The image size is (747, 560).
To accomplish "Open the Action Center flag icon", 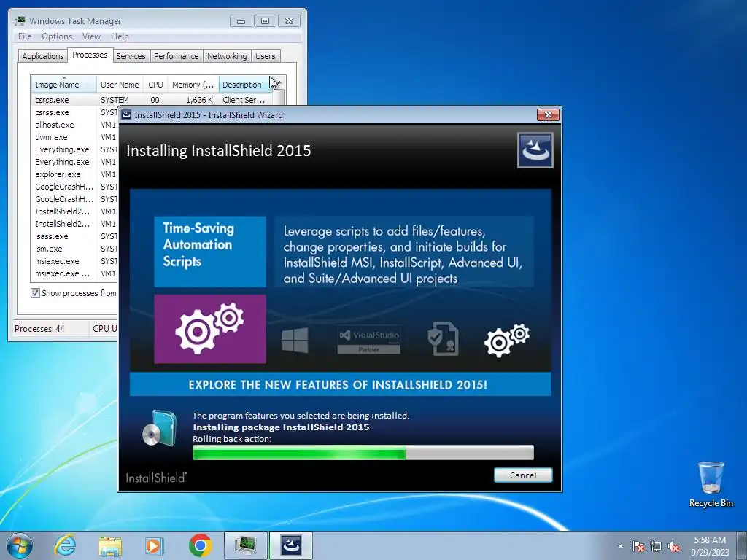I will coord(638,547).
